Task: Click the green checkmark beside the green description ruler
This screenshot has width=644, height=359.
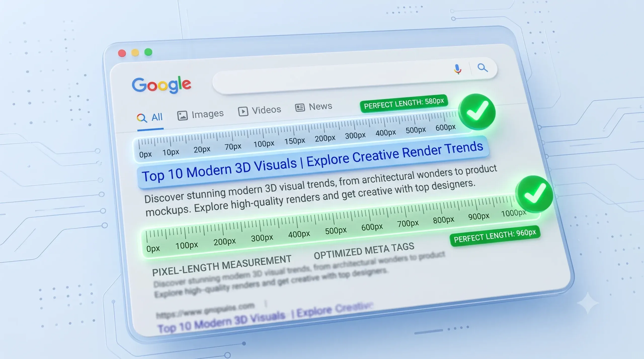Action: point(534,194)
